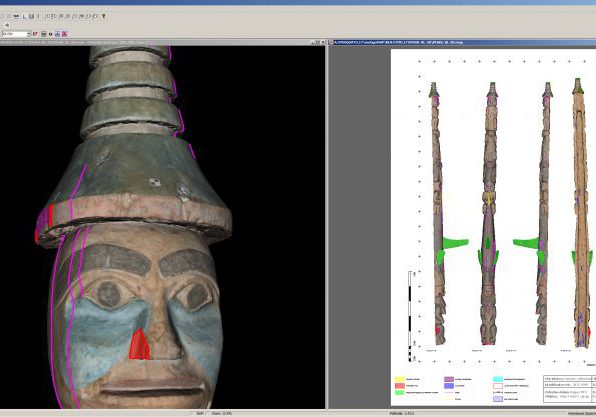Click the blue icon in the lower toolbar
The width and height of the screenshot is (596, 417).
pyautogui.click(x=57, y=34)
